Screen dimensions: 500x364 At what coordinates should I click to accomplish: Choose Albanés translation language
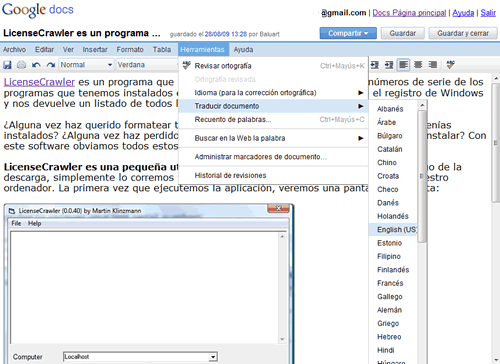pyautogui.click(x=393, y=109)
